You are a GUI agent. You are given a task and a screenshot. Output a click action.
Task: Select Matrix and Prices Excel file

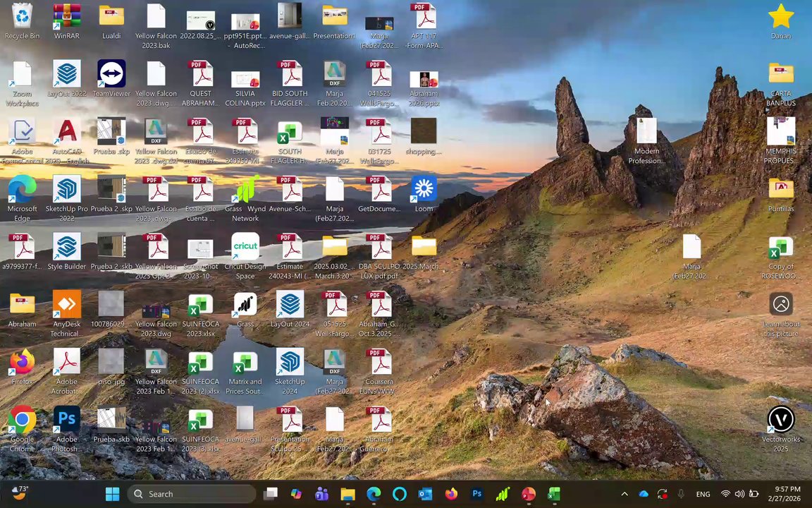point(245,371)
